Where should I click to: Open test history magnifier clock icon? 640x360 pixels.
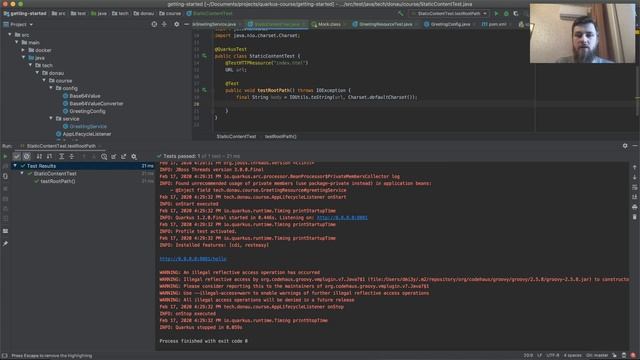(x=104, y=156)
